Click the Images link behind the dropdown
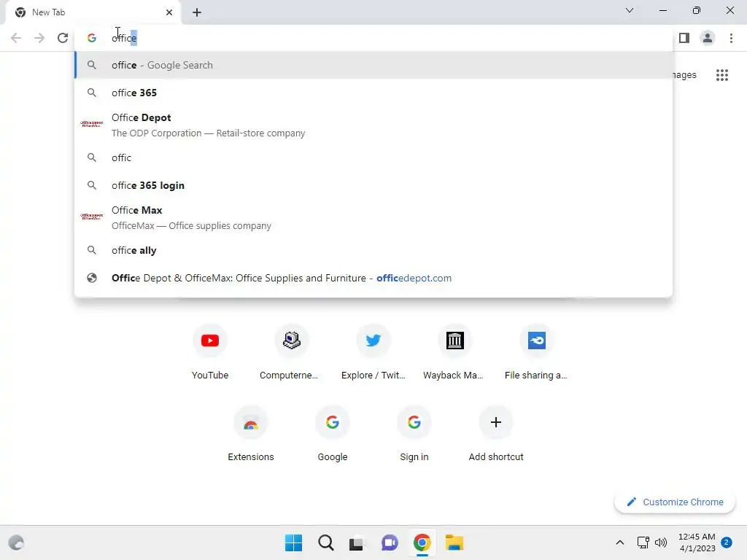 click(684, 75)
